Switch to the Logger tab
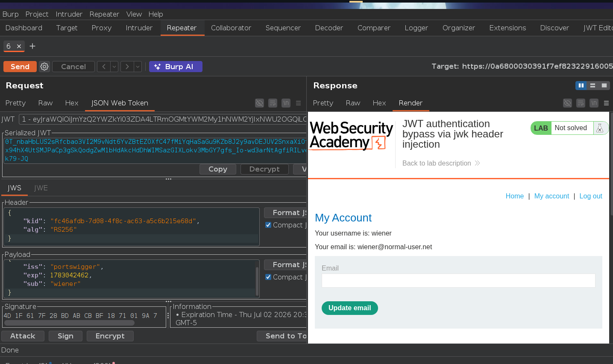 pos(416,28)
